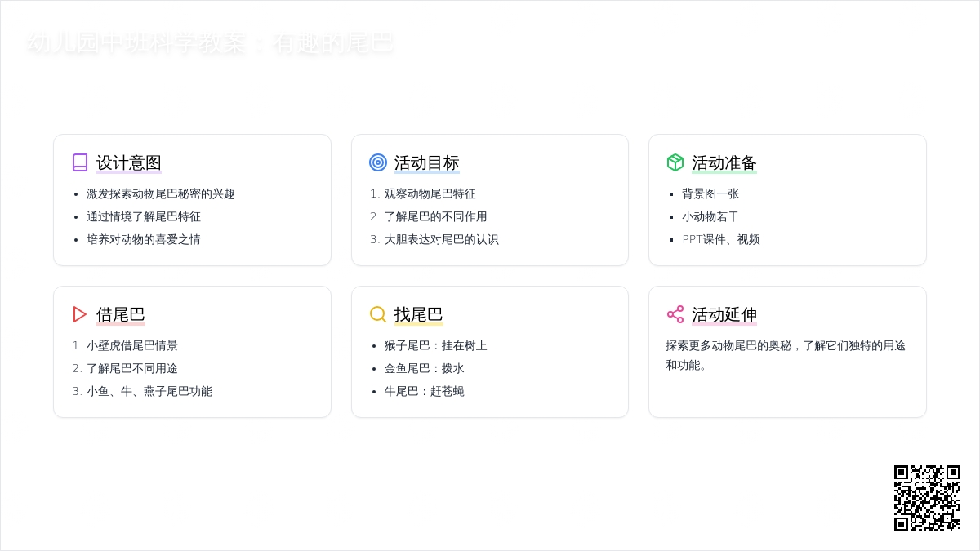Click the 借尾巴 heading text

(121, 314)
